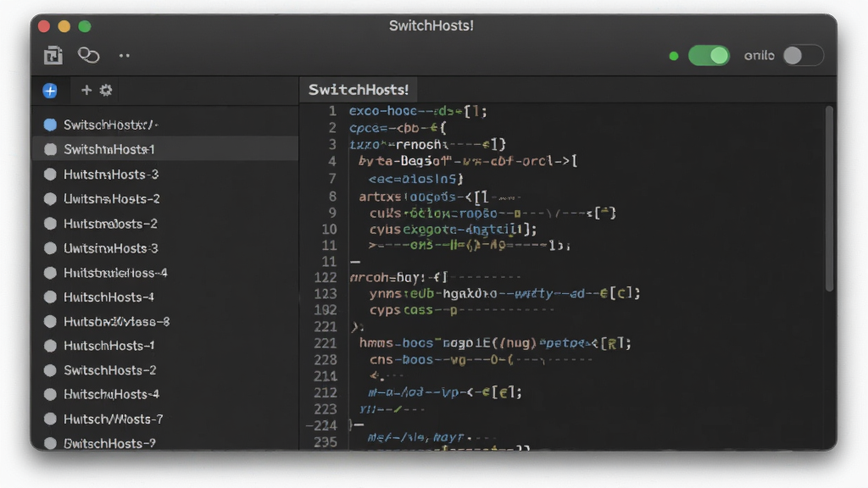
Task: Click line number 192 in the gutter
Action: [325, 310]
